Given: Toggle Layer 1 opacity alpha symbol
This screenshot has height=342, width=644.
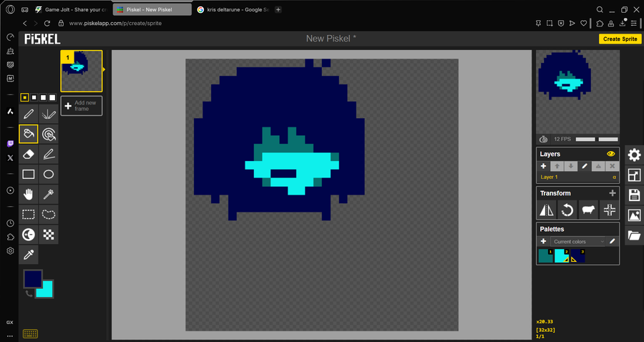Looking at the screenshot, I should coord(614,177).
